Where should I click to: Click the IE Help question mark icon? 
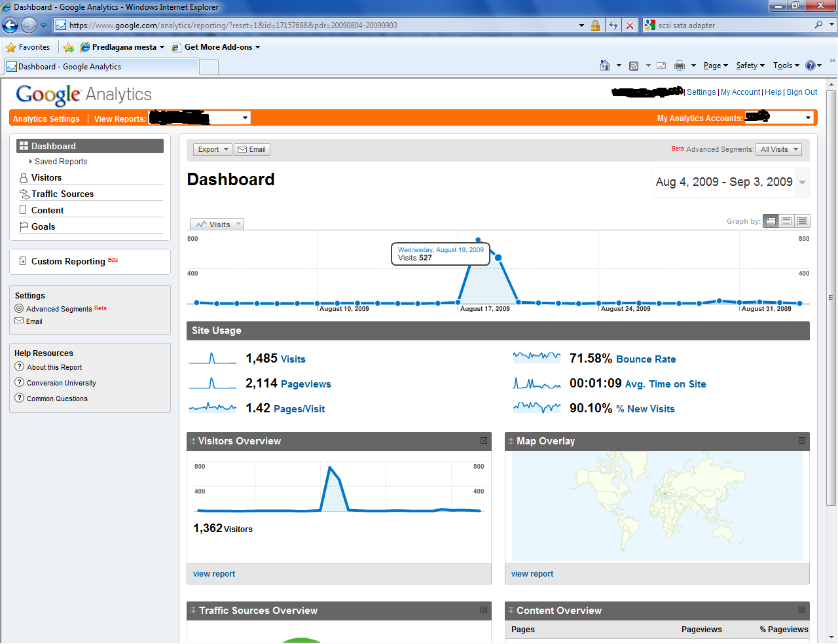tap(811, 65)
